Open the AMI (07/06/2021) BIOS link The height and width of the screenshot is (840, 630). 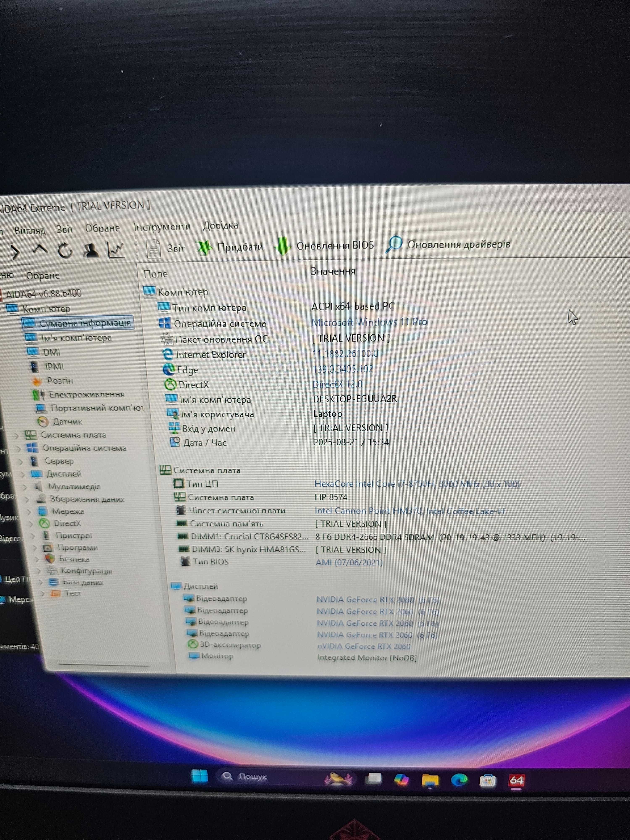point(349,562)
